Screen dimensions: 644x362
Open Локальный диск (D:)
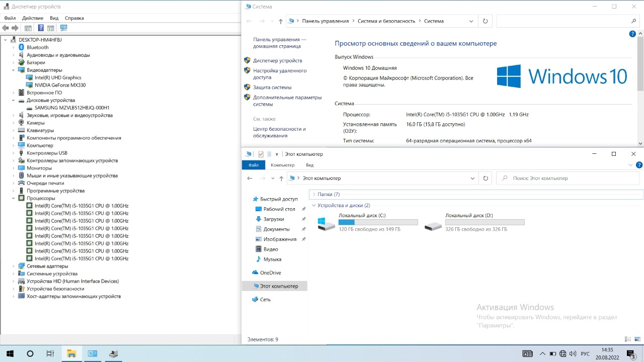coord(474,222)
